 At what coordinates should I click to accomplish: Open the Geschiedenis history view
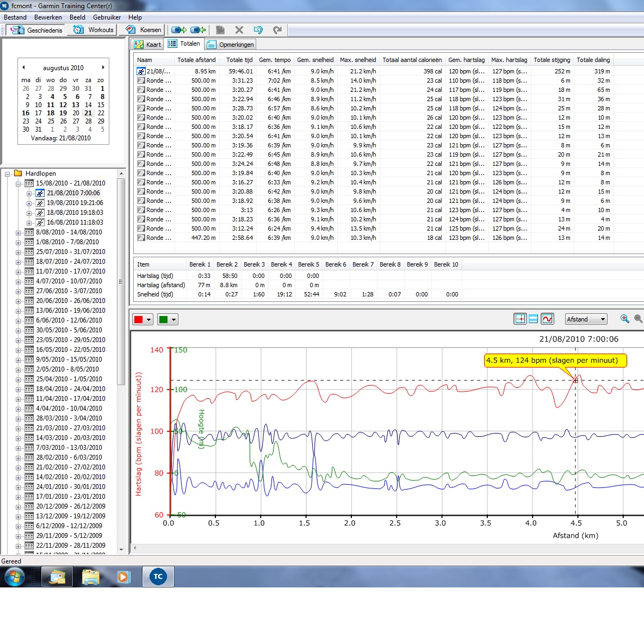click(x=36, y=30)
